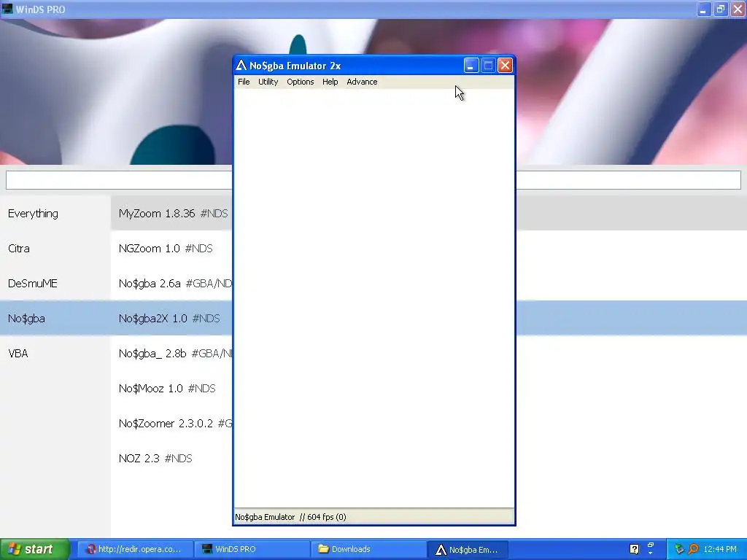The height and width of the screenshot is (560, 747).
Task: Click the magnifier tray icon
Action: (694, 549)
